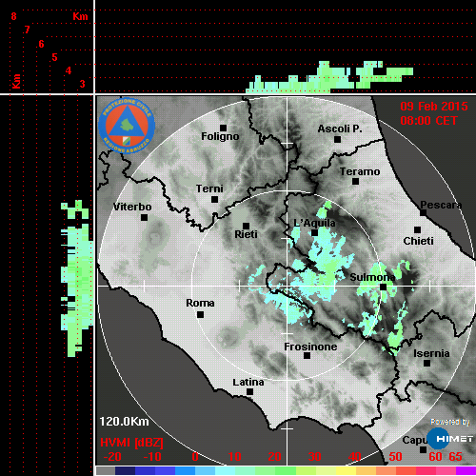
Task: Click the "Terni" city label
Action: pyautogui.click(x=209, y=188)
